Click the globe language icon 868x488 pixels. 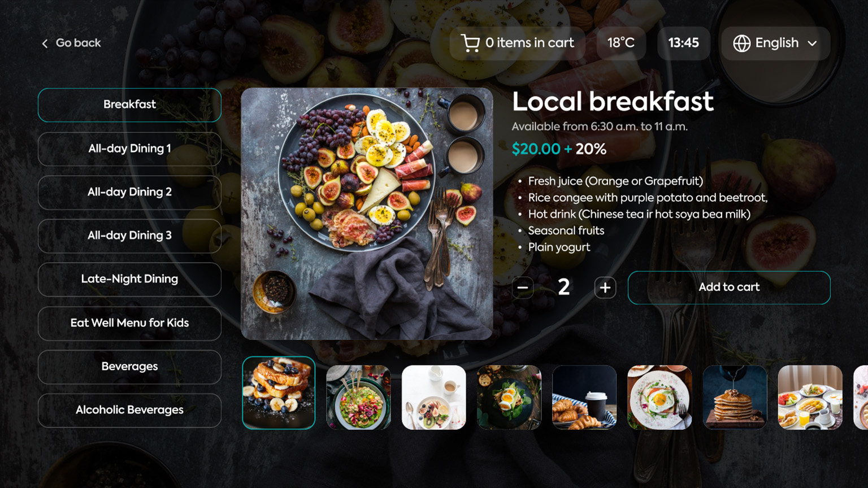coord(741,43)
